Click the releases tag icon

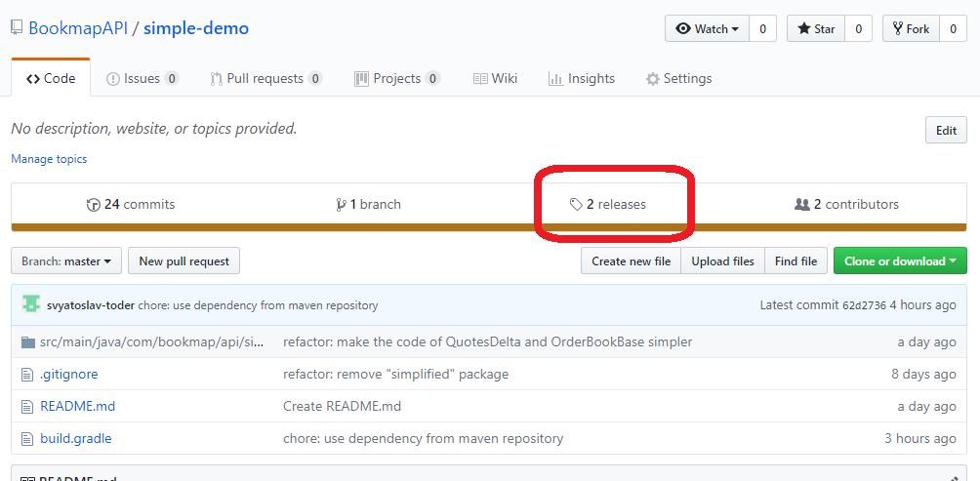(576, 205)
